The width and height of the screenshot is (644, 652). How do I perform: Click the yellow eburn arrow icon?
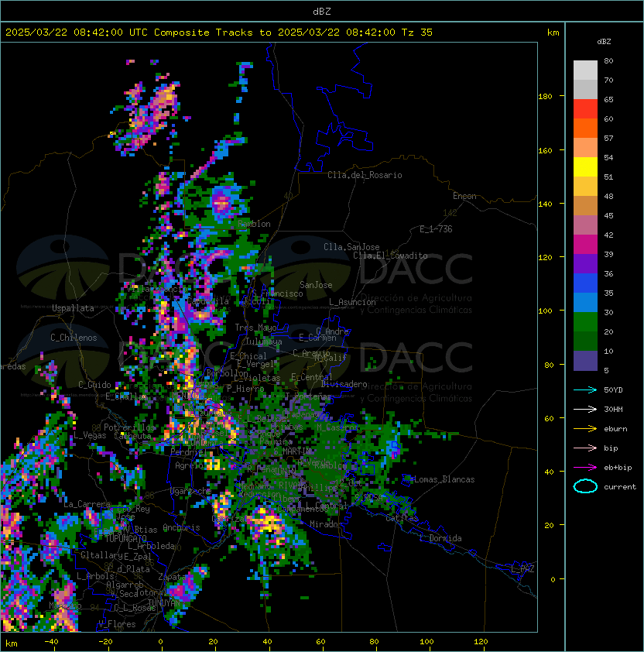[585, 429]
